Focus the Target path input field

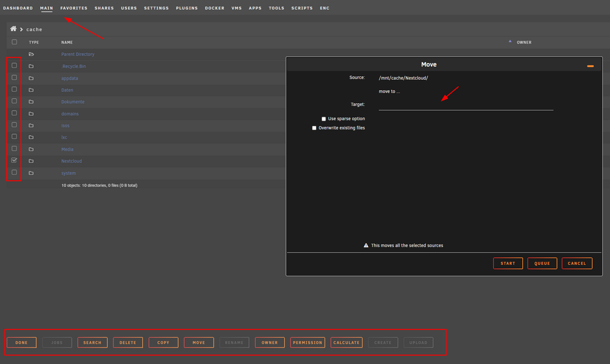pos(465,105)
